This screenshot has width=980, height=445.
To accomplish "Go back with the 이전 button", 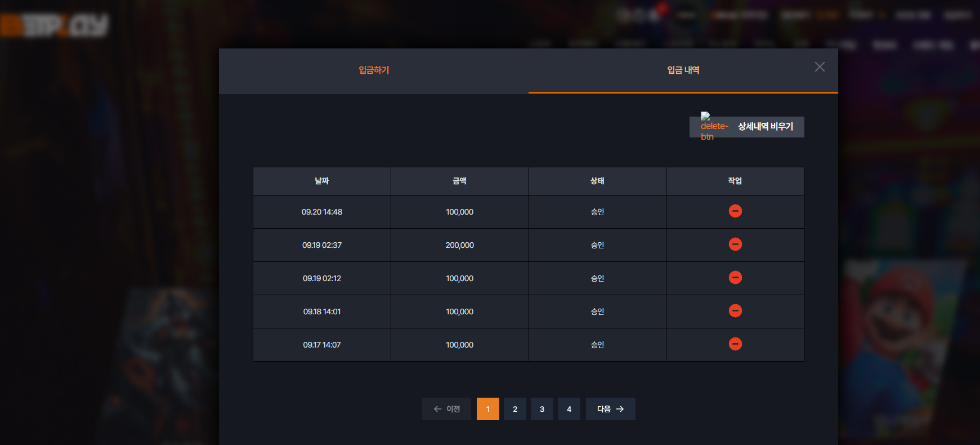I will tap(446, 409).
